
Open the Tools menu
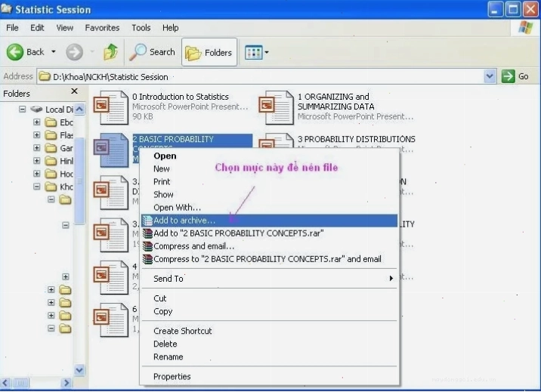click(141, 28)
